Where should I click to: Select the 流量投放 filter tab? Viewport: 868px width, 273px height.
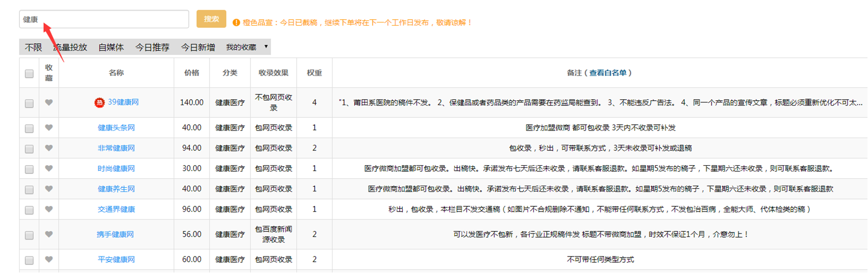[x=70, y=47]
